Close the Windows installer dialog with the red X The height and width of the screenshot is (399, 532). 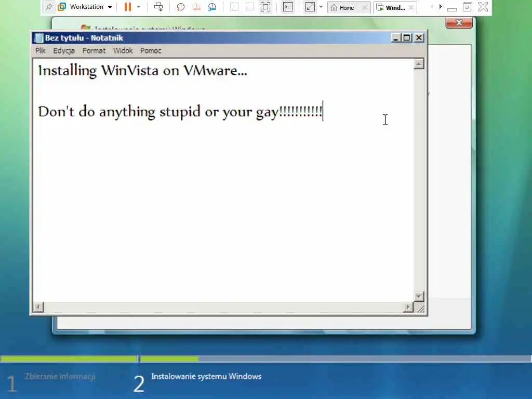[x=459, y=22]
